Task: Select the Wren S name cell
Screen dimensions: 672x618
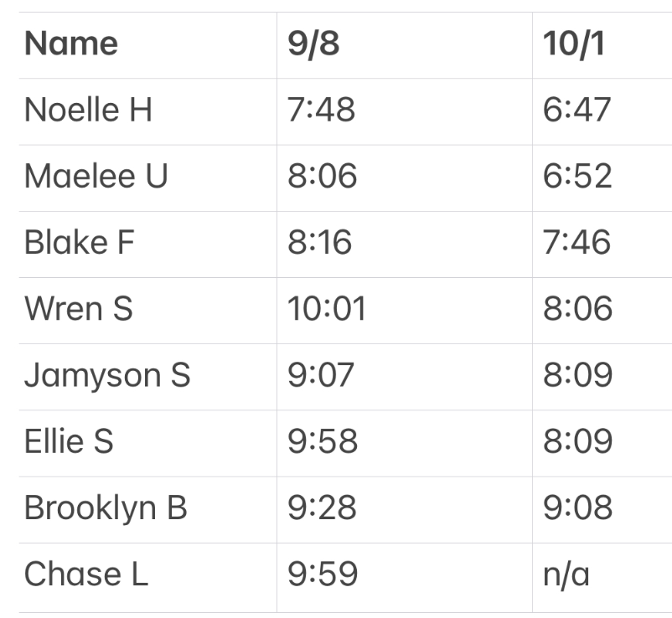Action: (x=78, y=309)
